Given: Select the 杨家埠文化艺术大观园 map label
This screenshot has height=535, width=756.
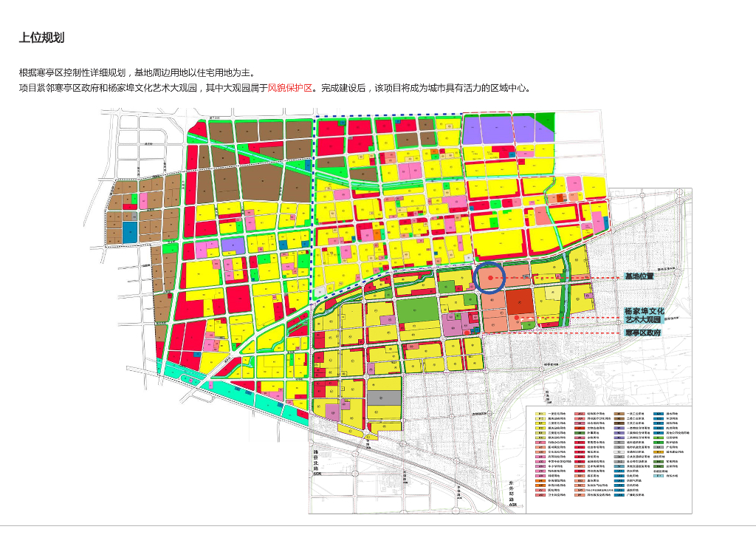Looking at the screenshot, I should (x=644, y=316).
